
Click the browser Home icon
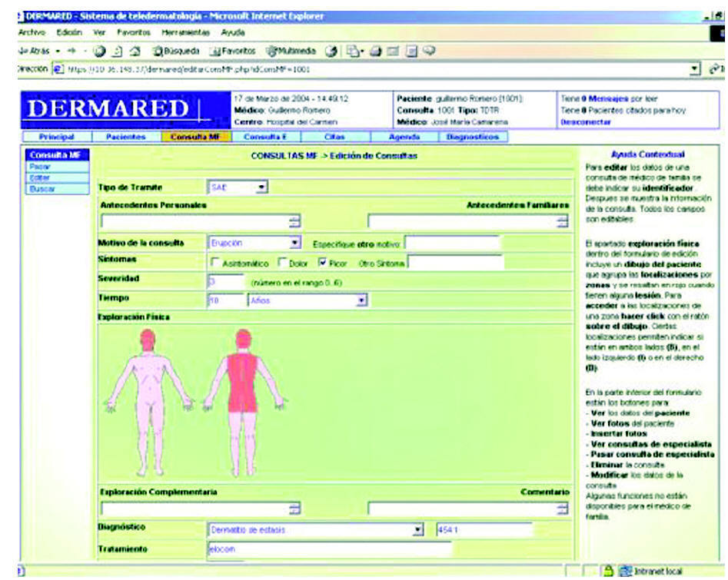(x=135, y=51)
